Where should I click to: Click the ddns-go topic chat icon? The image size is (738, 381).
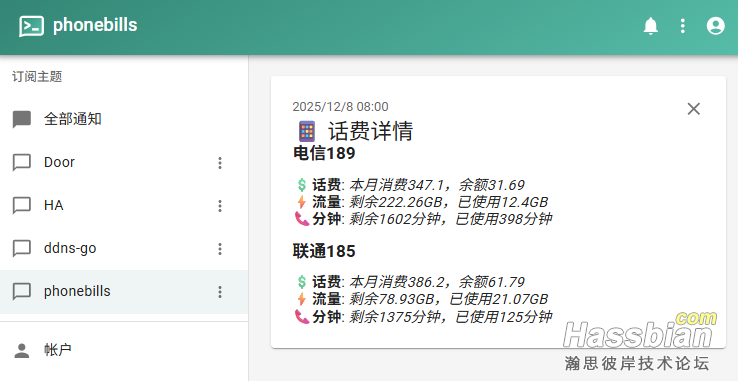22,249
